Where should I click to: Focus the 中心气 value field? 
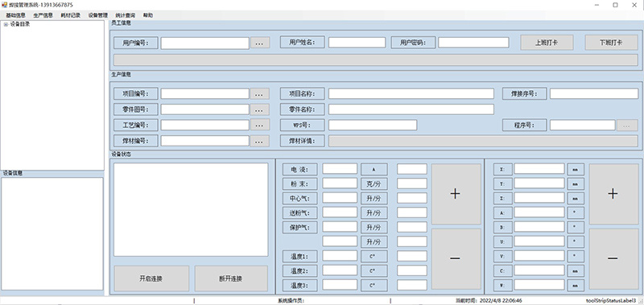pos(340,198)
